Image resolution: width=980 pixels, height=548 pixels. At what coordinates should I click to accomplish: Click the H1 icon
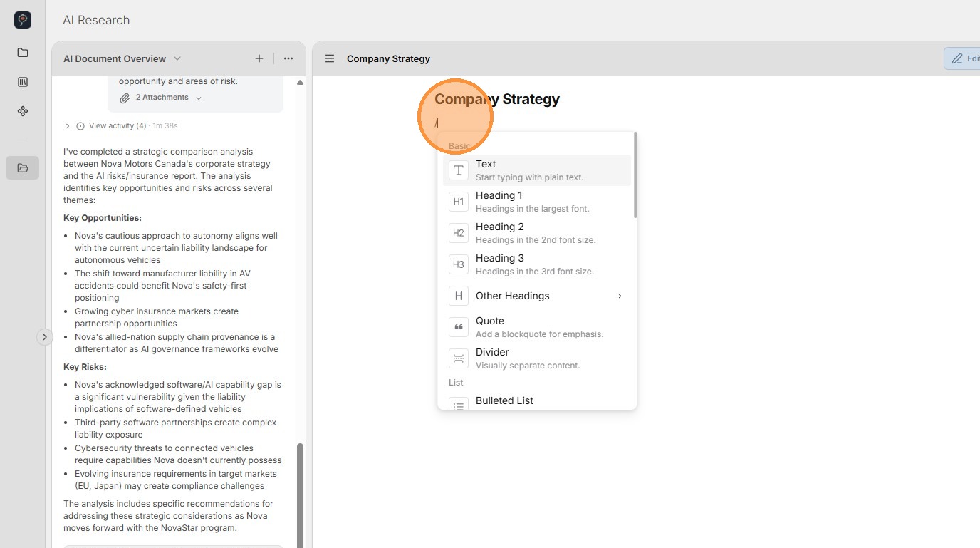pos(459,202)
